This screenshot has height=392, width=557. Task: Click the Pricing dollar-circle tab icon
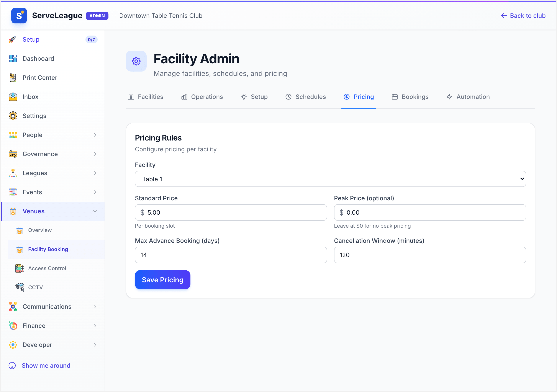coord(347,97)
